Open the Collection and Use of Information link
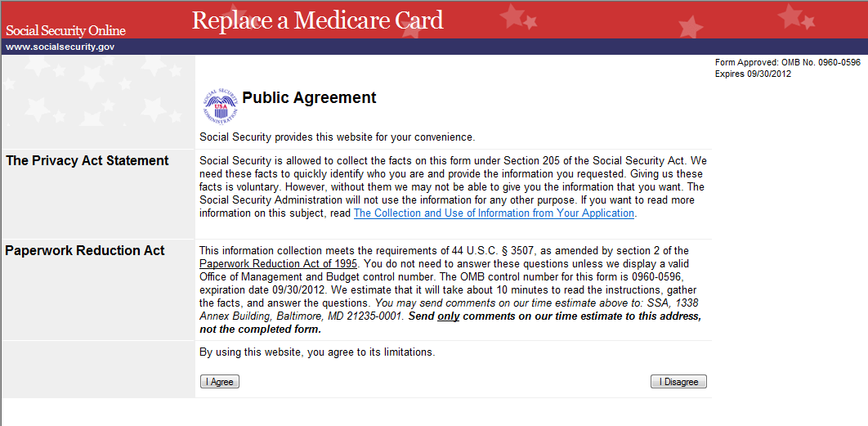This screenshot has height=426, width=868. [x=494, y=213]
